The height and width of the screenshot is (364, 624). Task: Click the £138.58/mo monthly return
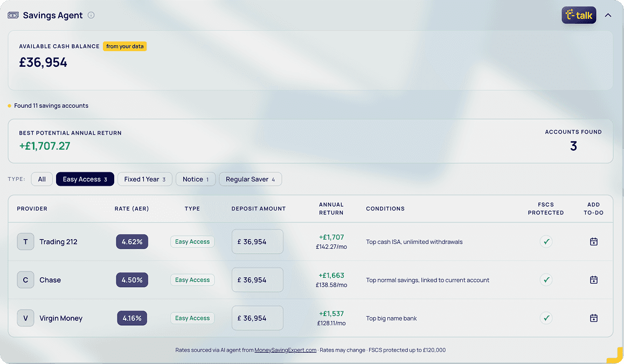click(331, 285)
